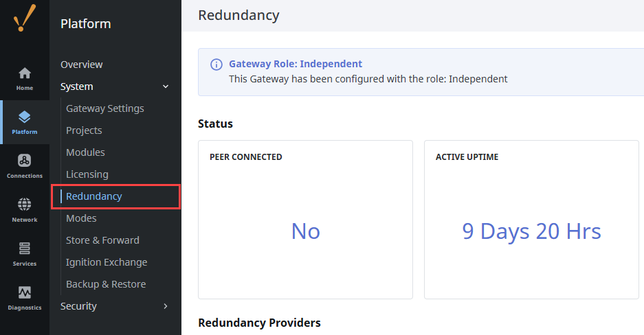Open the Modes page

coord(81,218)
